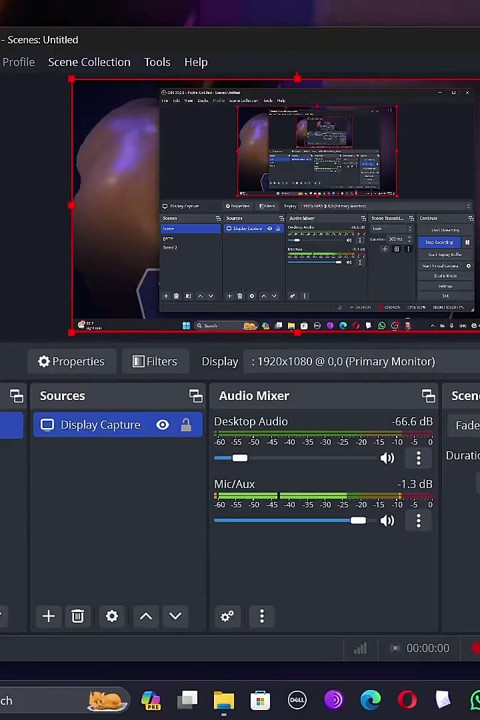Open source Properties
The width and height of the screenshot is (480, 720).
click(72, 361)
